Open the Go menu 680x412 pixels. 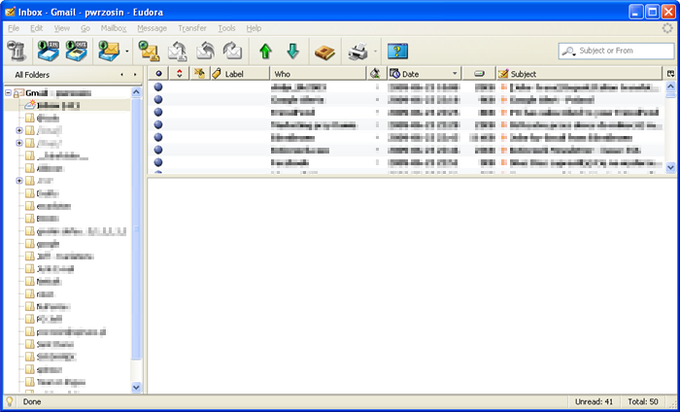(x=85, y=28)
